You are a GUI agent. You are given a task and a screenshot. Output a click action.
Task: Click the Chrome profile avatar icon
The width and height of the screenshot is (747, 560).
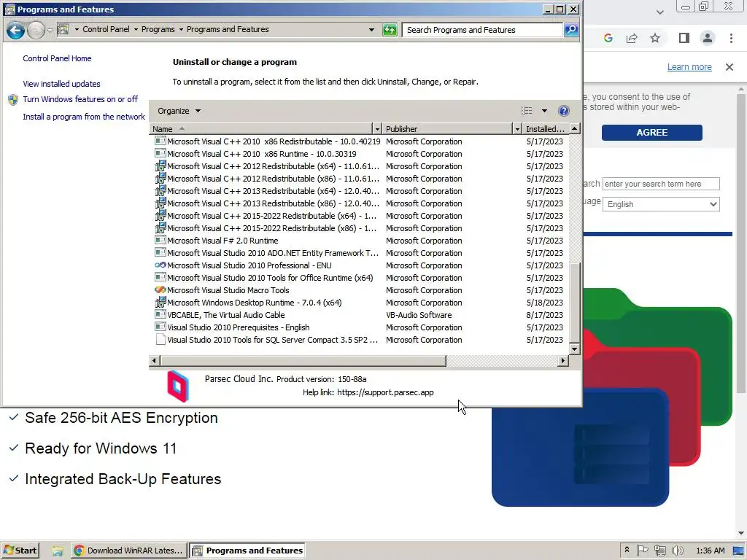click(708, 38)
